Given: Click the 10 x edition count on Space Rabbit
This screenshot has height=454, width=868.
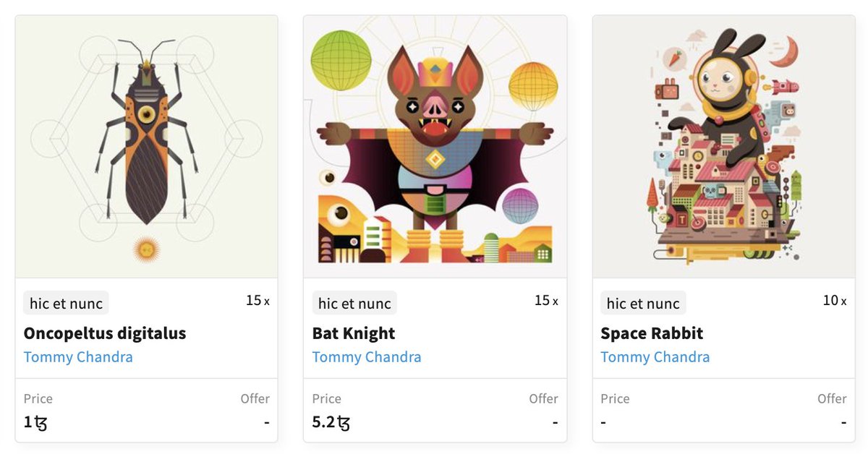Looking at the screenshot, I should click(x=835, y=300).
